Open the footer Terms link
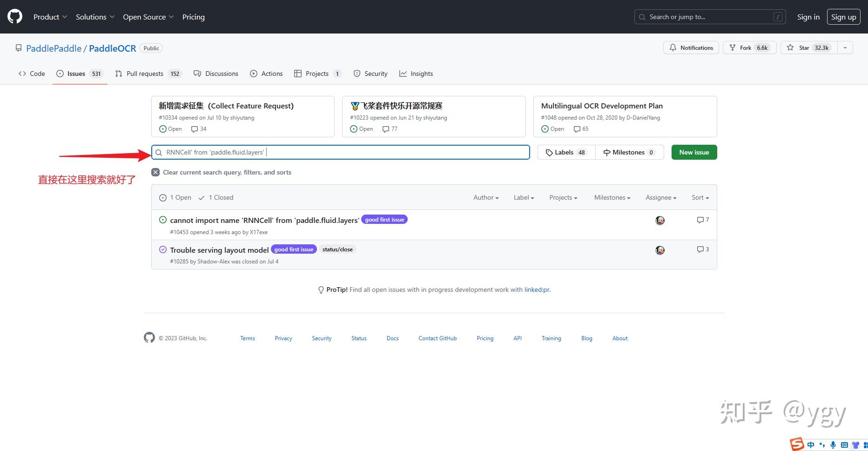 (x=248, y=338)
